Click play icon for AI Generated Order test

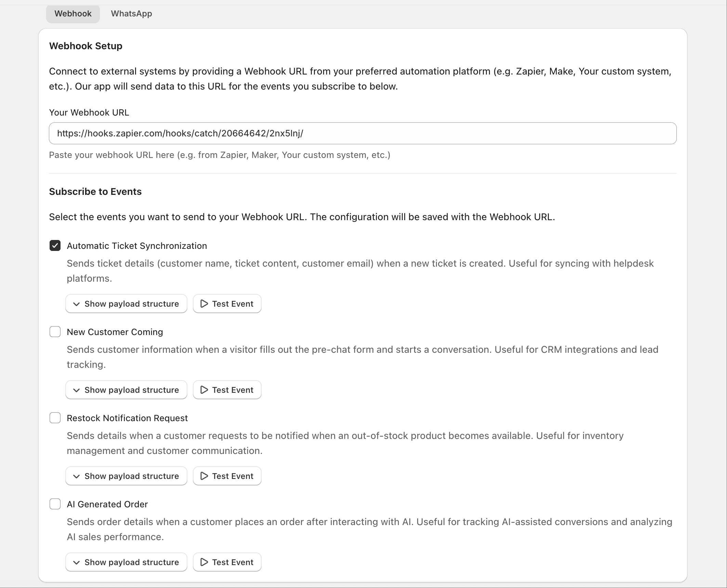[204, 562]
